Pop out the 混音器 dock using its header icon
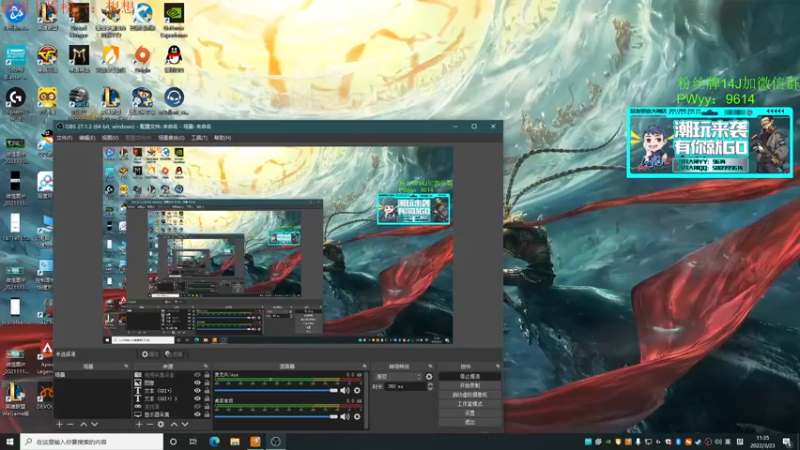This screenshot has width=800, height=450. pyautogui.click(x=364, y=366)
